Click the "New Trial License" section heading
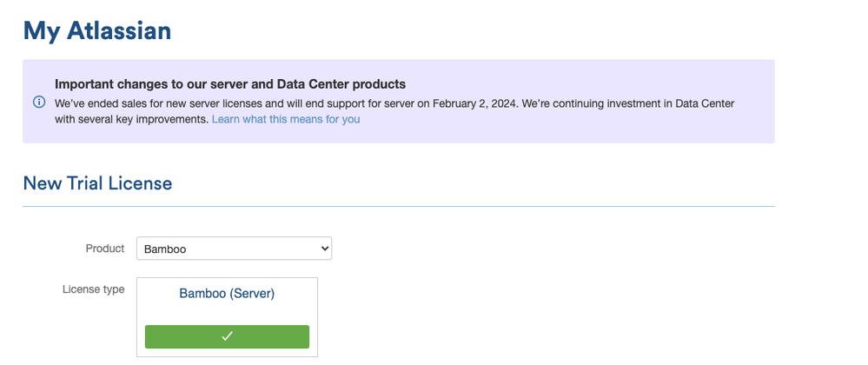 click(x=97, y=183)
